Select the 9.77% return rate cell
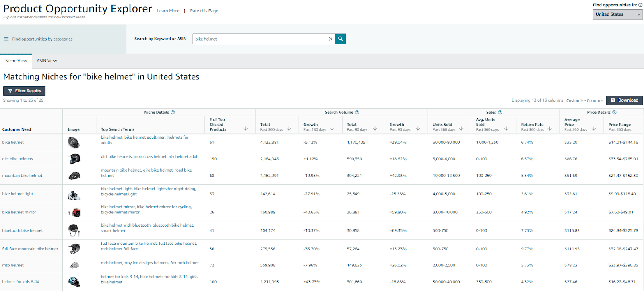Screen dimensions: 644x291 (527, 249)
